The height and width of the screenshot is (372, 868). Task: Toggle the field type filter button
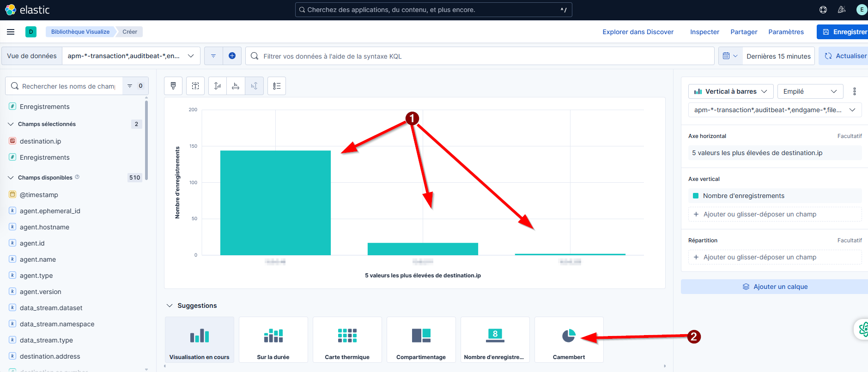(x=135, y=86)
